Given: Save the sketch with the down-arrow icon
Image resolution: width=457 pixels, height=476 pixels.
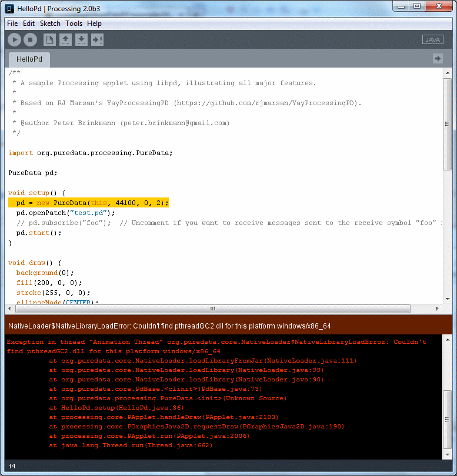Looking at the screenshot, I should [x=81, y=40].
